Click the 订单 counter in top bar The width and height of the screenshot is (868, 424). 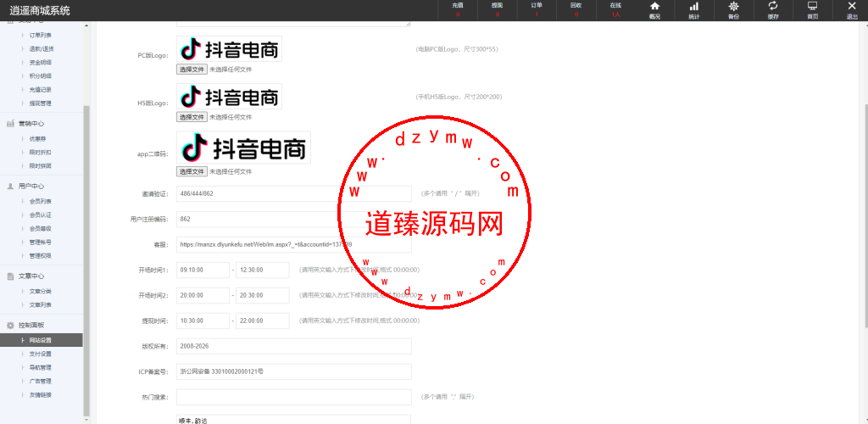point(537,9)
